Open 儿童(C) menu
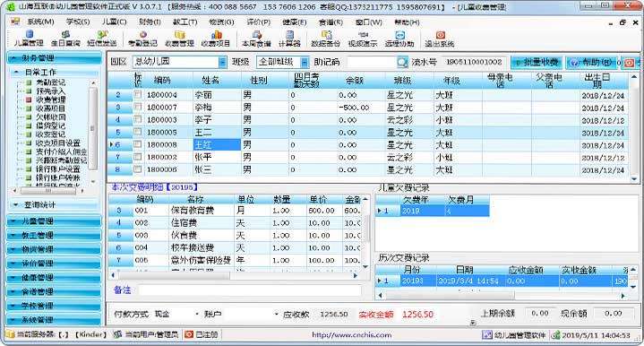The image size is (644, 346). [x=114, y=22]
